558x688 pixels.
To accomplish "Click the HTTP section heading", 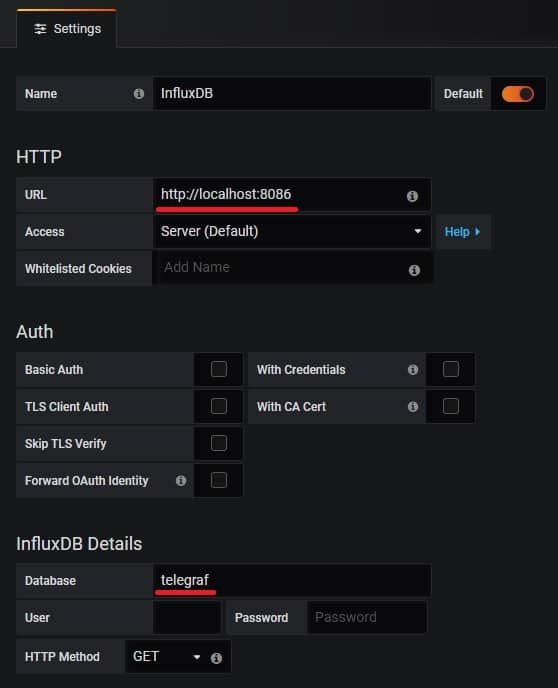I will [39, 157].
